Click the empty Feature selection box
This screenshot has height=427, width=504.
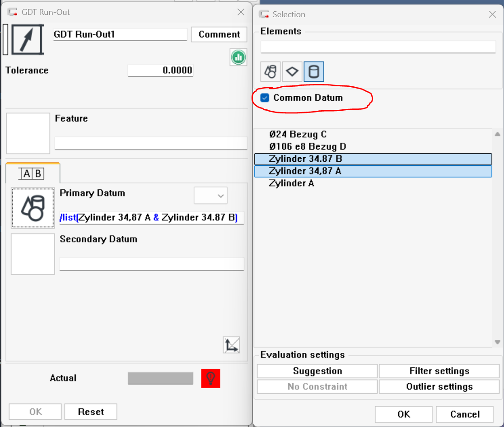click(x=28, y=133)
